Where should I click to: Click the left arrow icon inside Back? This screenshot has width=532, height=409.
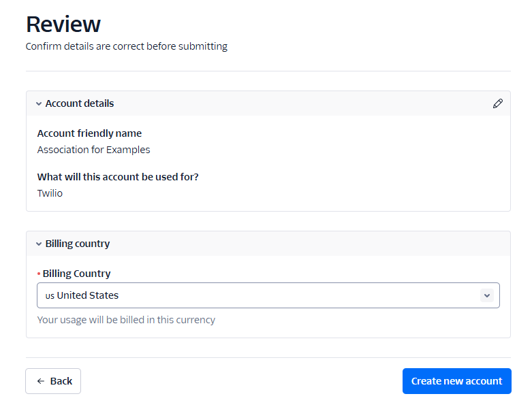point(41,381)
